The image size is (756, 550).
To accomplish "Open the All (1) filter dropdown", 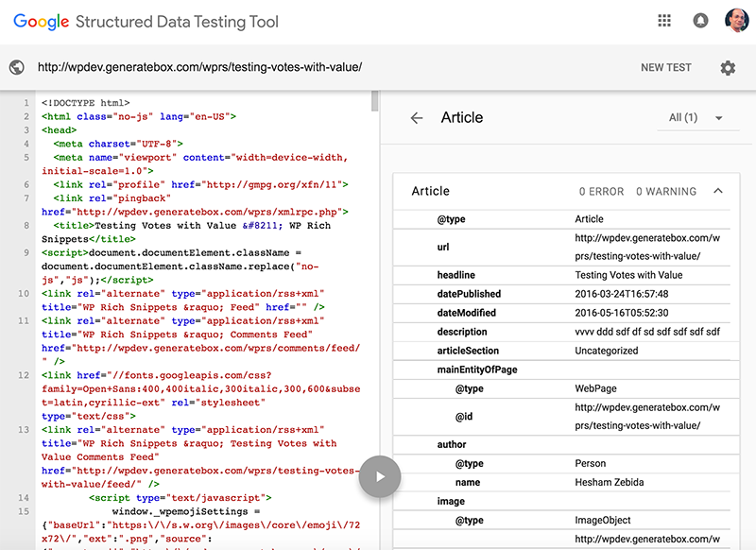I will click(x=696, y=118).
